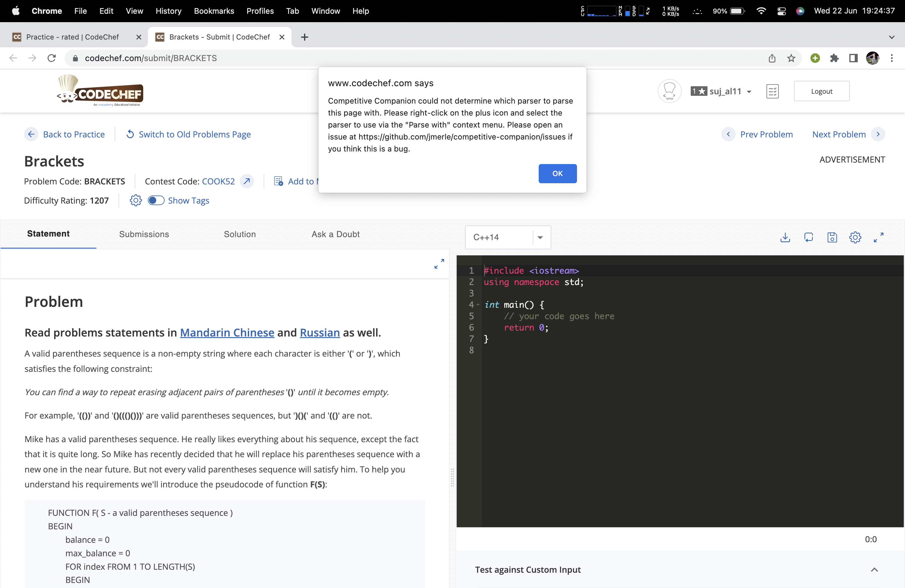
Task: Download the code from the editor
Action: (x=785, y=237)
